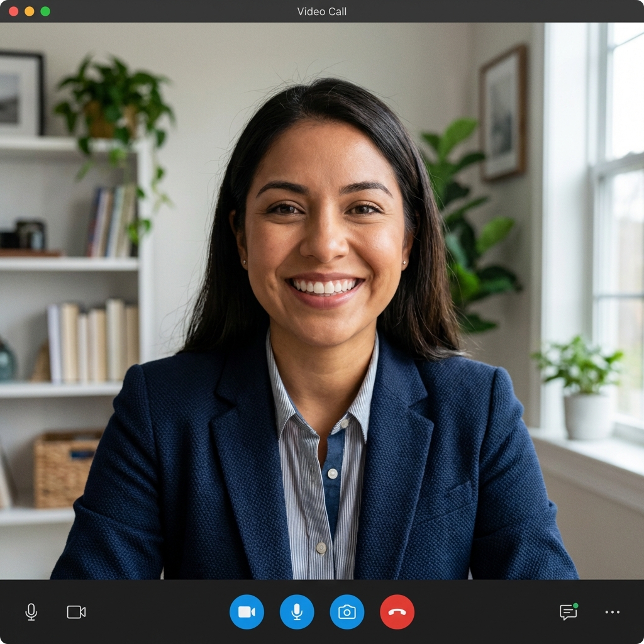Take a snapshot with the blue photo camera button

pos(347,612)
